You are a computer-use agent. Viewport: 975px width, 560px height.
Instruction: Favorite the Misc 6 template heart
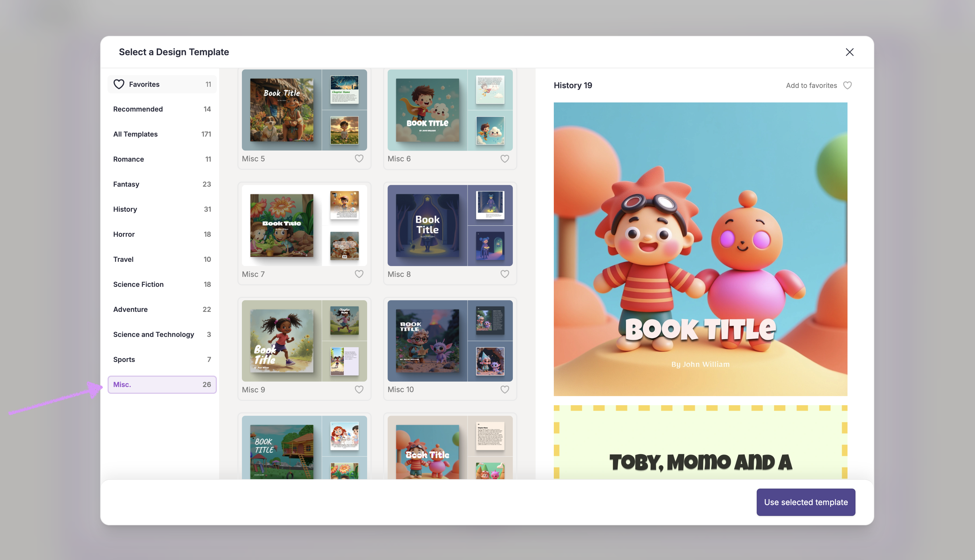(505, 158)
